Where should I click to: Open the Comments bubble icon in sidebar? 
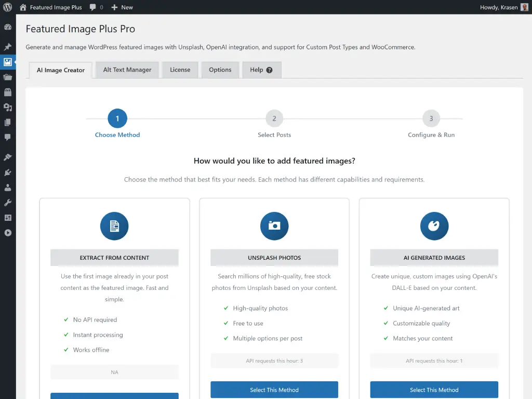tap(8, 137)
